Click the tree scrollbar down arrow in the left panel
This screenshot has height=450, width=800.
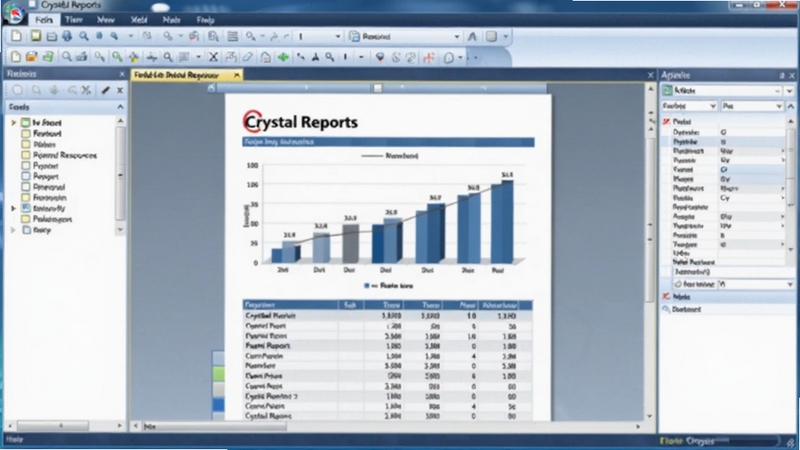click(120, 230)
